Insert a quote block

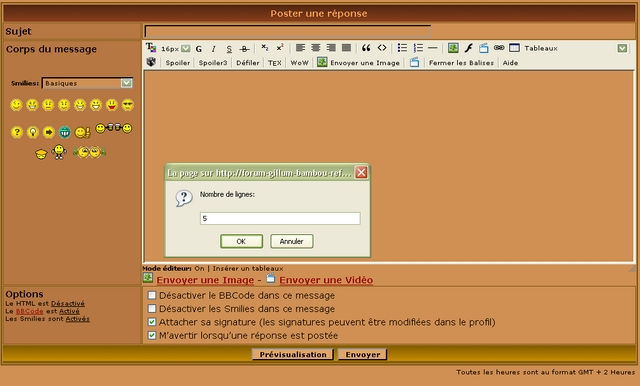366,48
